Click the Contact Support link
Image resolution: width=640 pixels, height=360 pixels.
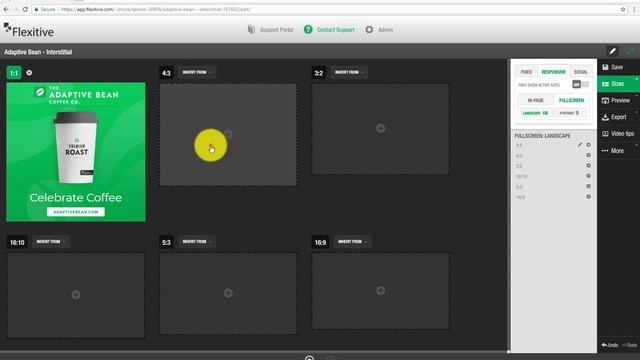[x=336, y=30]
